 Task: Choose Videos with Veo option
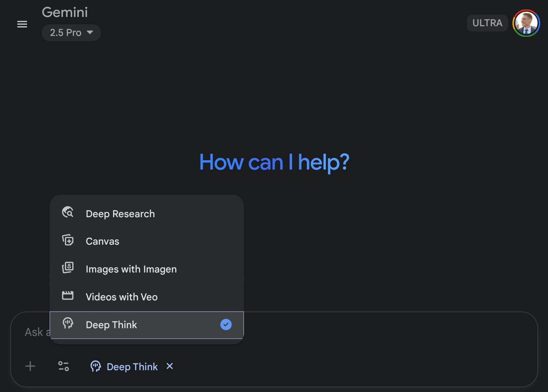tap(147, 297)
